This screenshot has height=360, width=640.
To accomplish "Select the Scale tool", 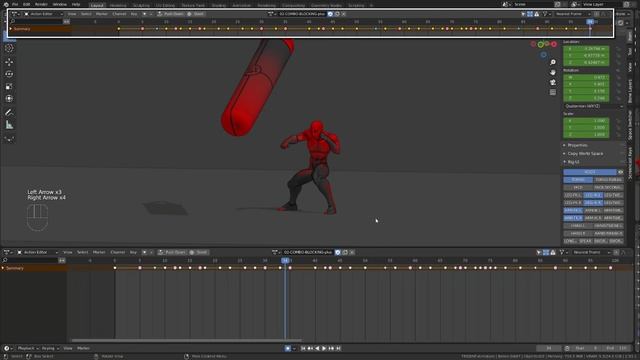I will pos(9,87).
